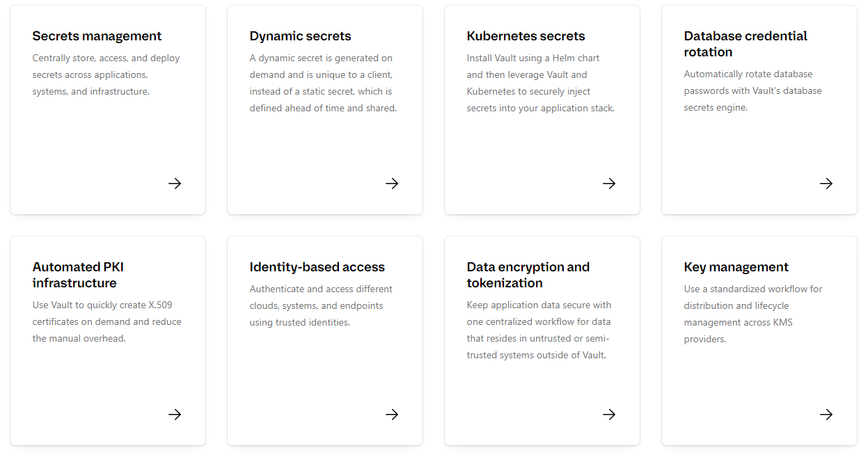Open Data encryption and tokenization title
Screen dimensions: 868x455
pos(528,275)
